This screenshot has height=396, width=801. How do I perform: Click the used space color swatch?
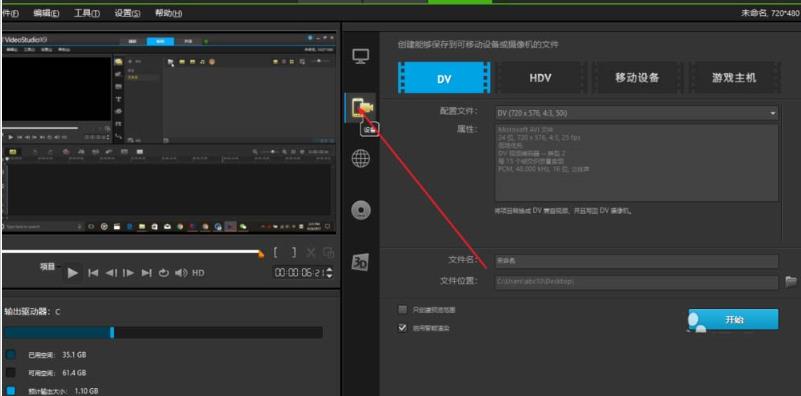11,354
